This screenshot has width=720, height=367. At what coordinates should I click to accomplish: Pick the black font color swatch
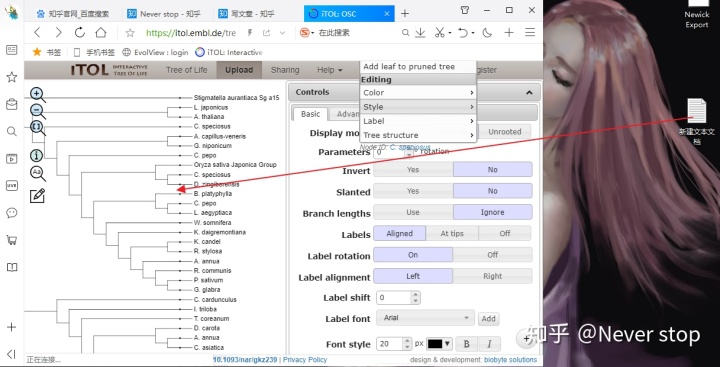(x=435, y=344)
